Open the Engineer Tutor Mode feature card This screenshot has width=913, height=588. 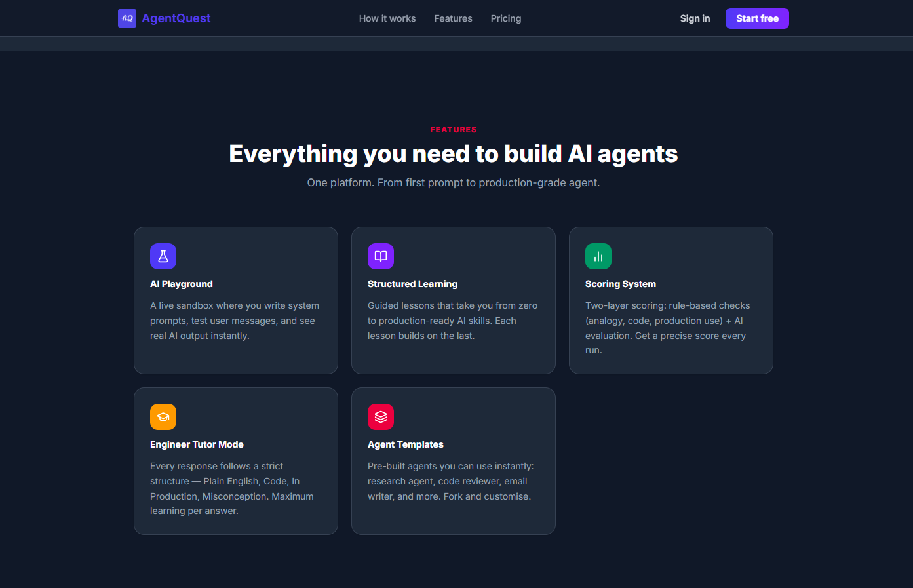click(x=235, y=461)
